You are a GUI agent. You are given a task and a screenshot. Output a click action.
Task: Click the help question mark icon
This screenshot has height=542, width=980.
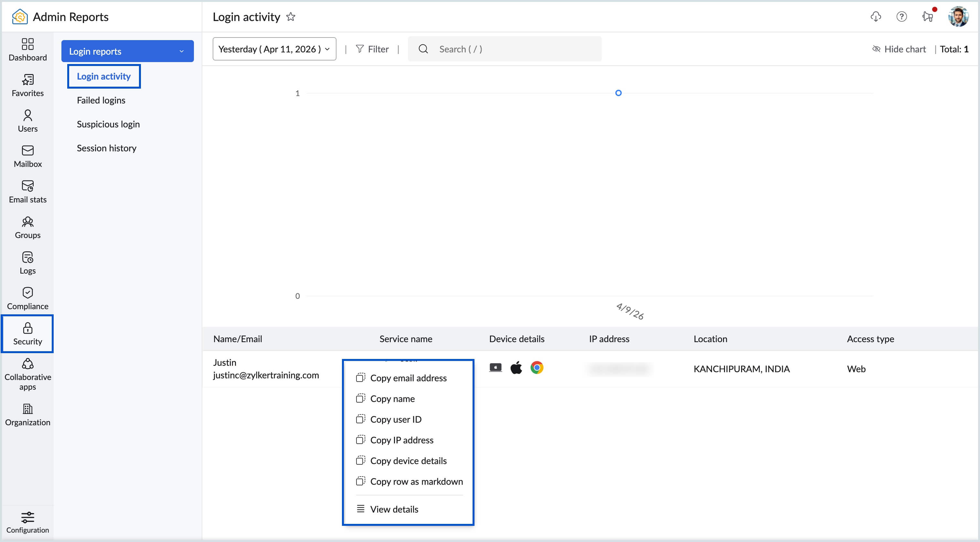pos(901,17)
